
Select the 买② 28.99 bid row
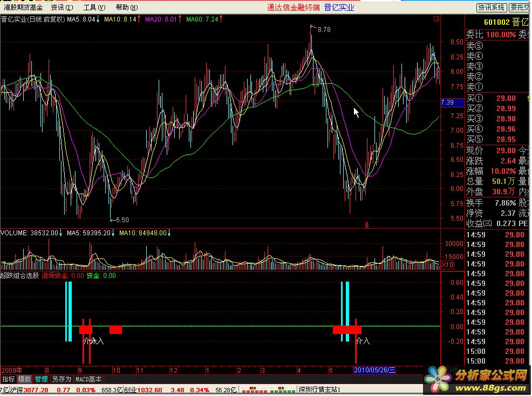(x=497, y=108)
